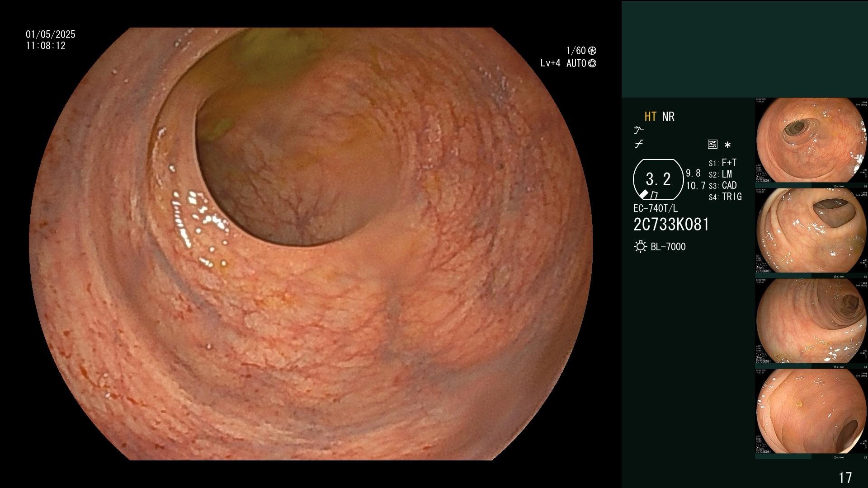
Task: Click the S3: CAD switch assignment
Action: tap(722, 186)
